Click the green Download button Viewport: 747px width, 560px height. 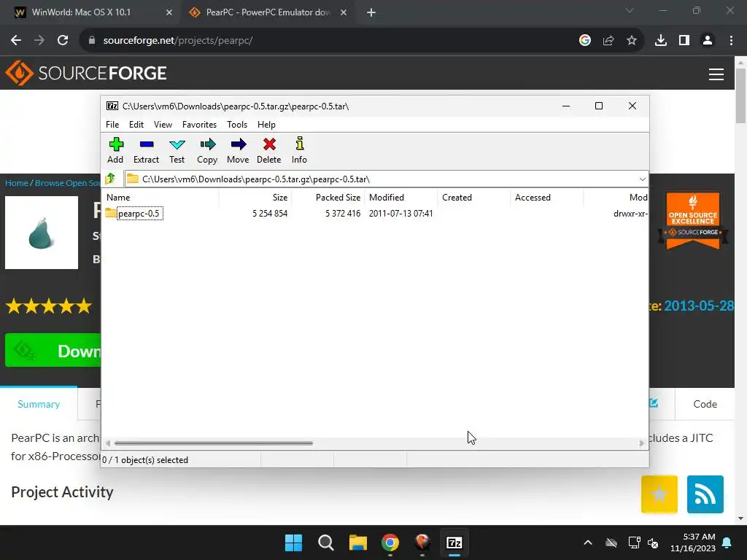pyautogui.click(x=53, y=351)
